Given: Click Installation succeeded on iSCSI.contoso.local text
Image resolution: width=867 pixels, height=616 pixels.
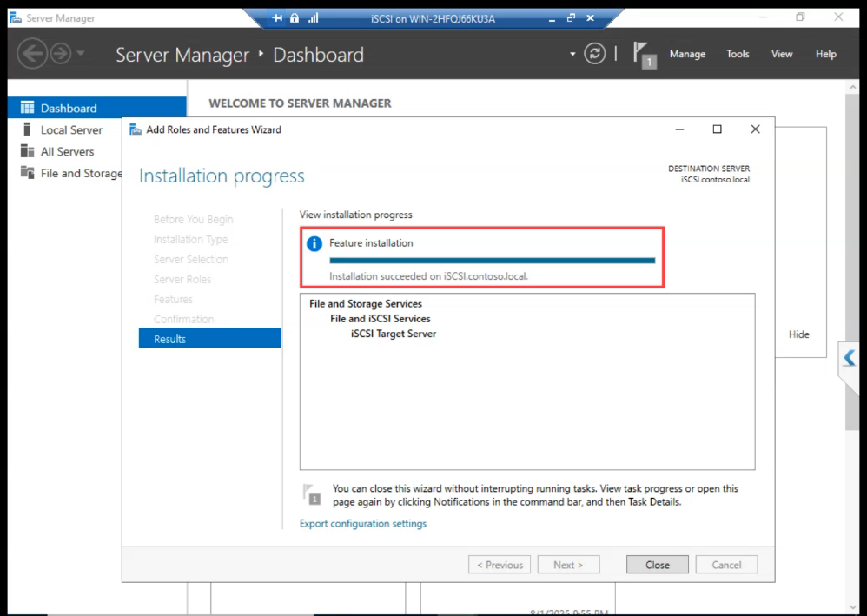Looking at the screenshot, I should click(428, 276).
